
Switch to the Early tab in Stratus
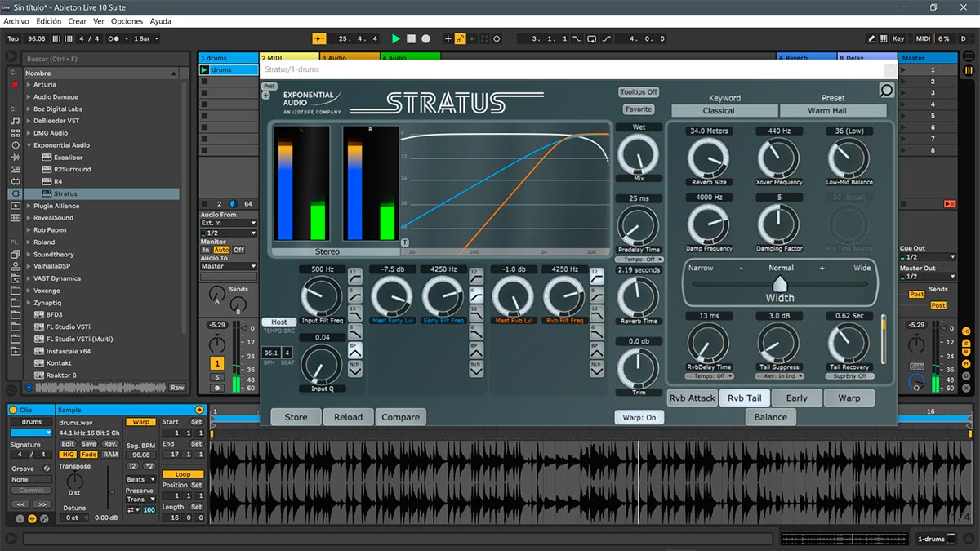[x=796, y=398]
